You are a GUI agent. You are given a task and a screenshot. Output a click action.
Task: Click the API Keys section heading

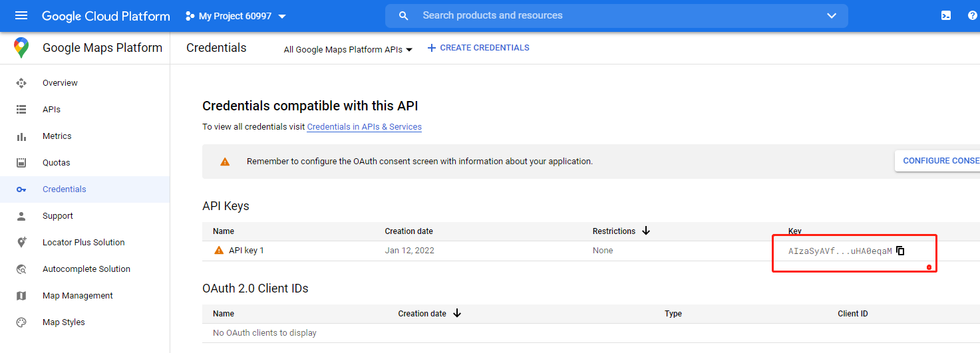[226, 206]
